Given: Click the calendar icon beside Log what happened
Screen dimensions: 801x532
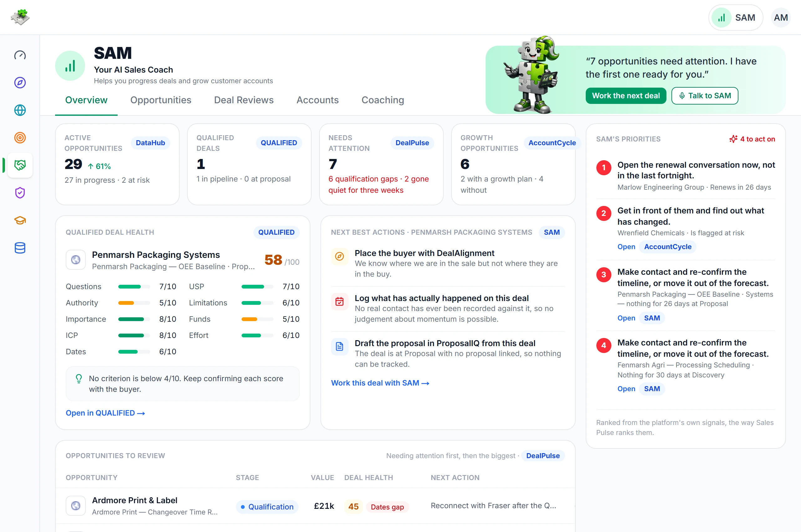Looking at the screenshot, I should pyautogui.click(x=339, y=301).
